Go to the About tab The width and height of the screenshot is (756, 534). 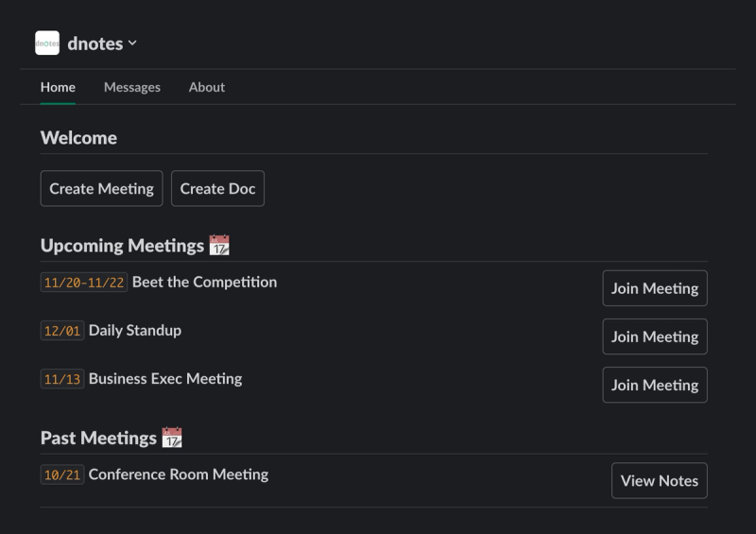[x=207, y=87]
